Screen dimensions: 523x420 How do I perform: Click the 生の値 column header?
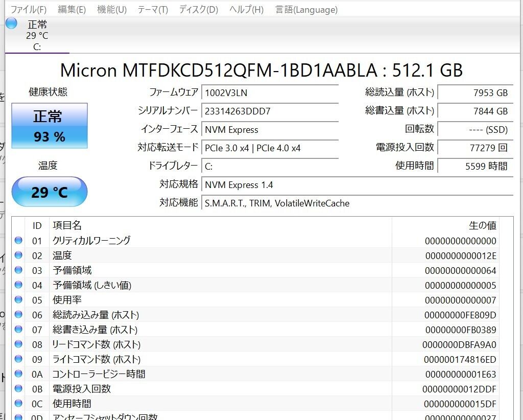tap(482, 225)
